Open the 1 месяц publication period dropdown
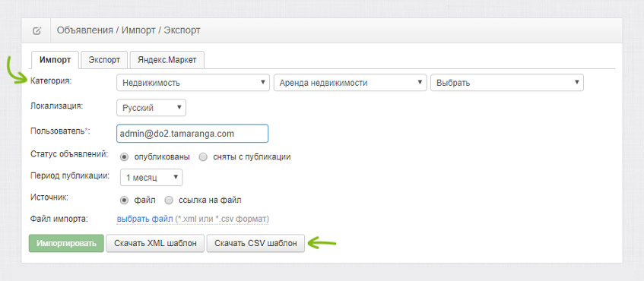644x281 pixels. click(151, 178)
